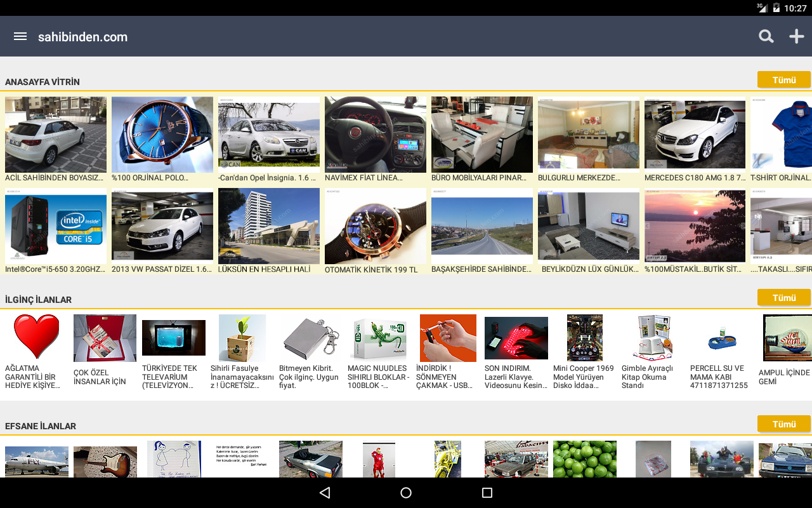Tap the Android back button
This screenshot has width=812, height=508.
click(x=325, y=493)
